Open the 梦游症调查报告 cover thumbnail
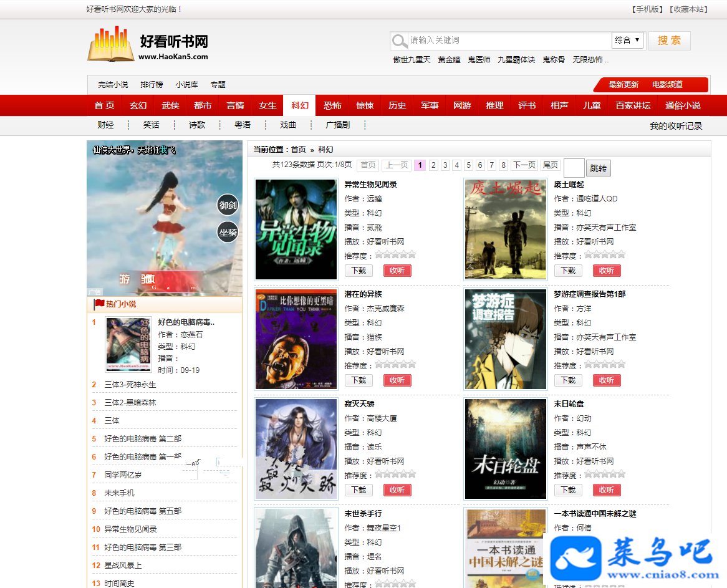 (x=506, y=339)
